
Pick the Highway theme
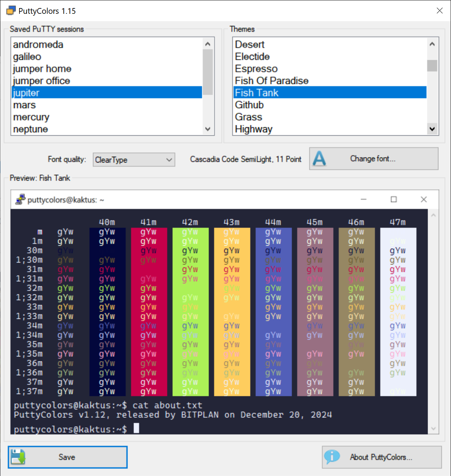pyautogui.click(x=253, y=129)
